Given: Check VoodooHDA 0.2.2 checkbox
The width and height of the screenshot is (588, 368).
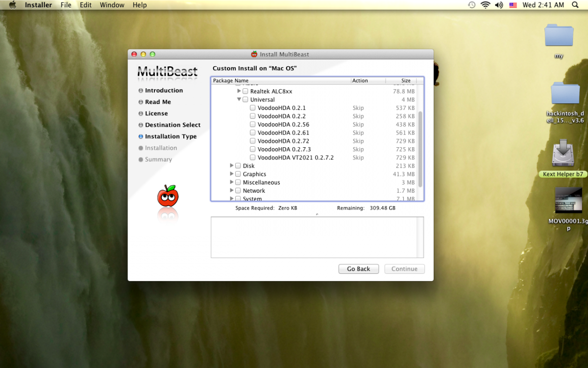Looking at the screenshot, I should (x=253, y=116).
